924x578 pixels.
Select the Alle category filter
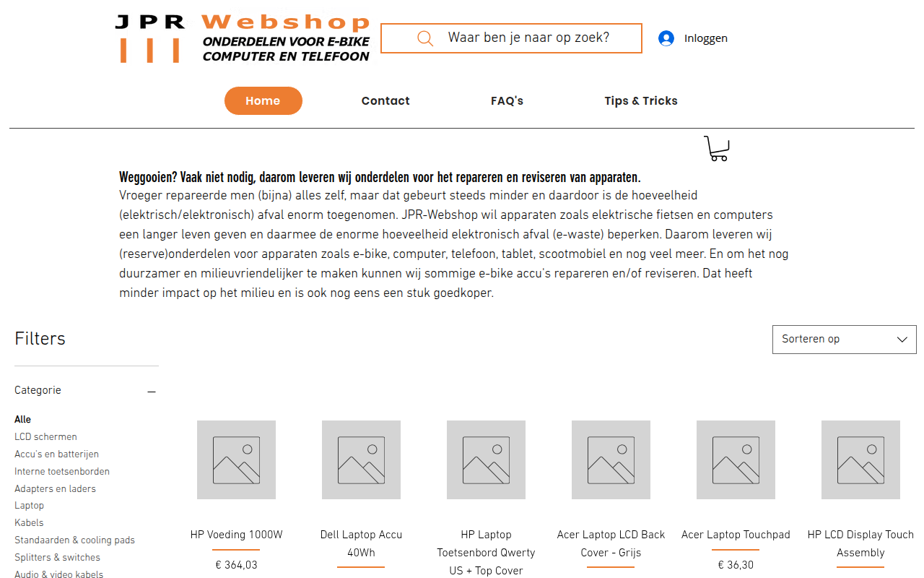coord(23,420)
